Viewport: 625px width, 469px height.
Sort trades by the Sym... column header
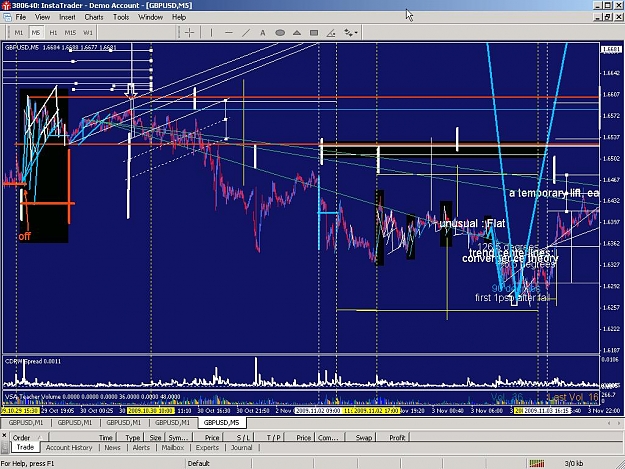click(177, 438)
